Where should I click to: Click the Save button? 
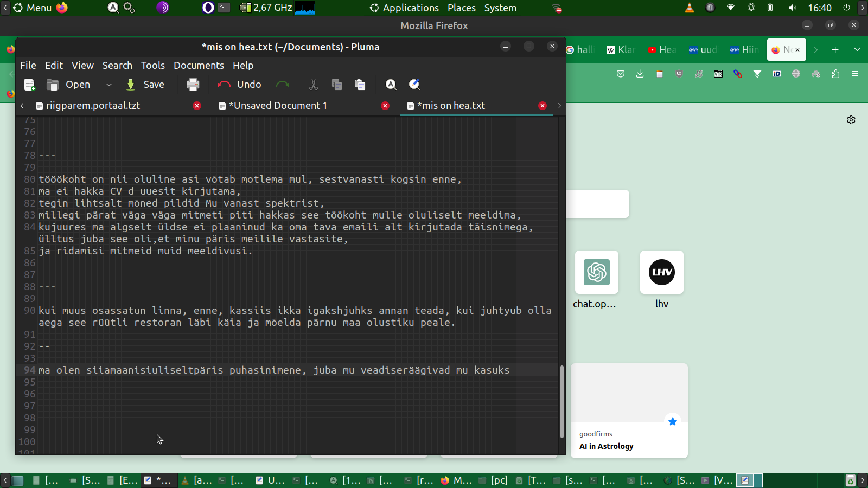145,85
